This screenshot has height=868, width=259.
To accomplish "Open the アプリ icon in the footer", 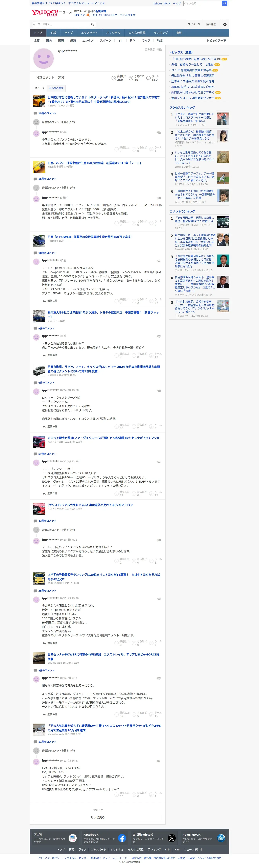I will (73, 838).
